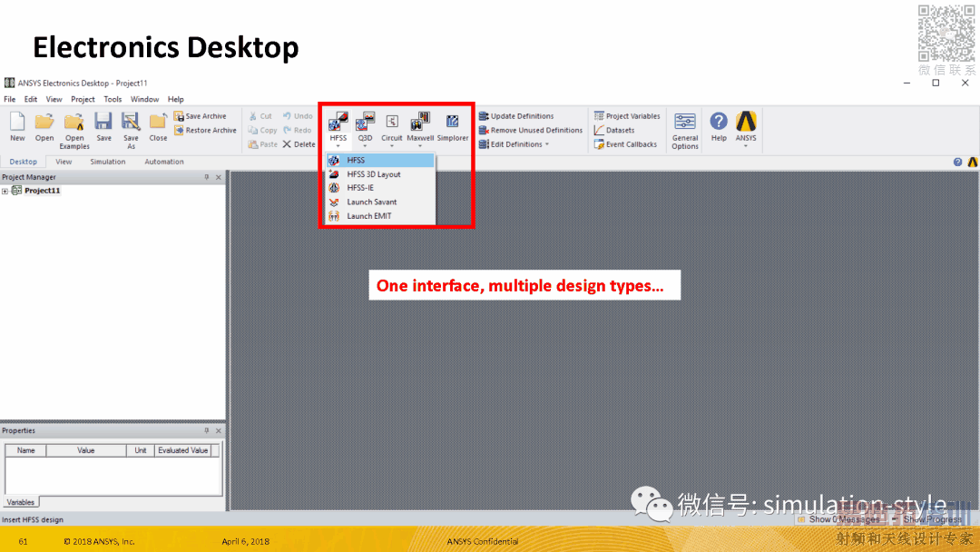
Task: Open the Project menu
Action: (x=83, y=99)
